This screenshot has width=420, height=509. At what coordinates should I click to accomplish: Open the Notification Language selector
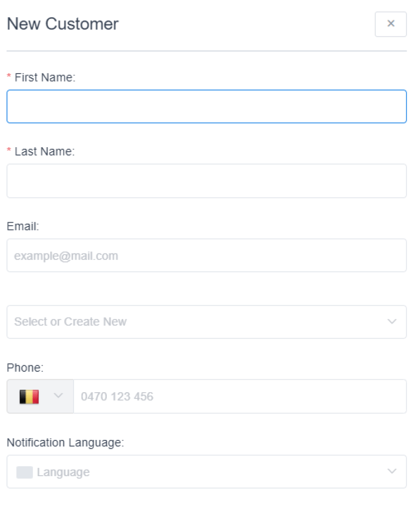coord(206,472)
